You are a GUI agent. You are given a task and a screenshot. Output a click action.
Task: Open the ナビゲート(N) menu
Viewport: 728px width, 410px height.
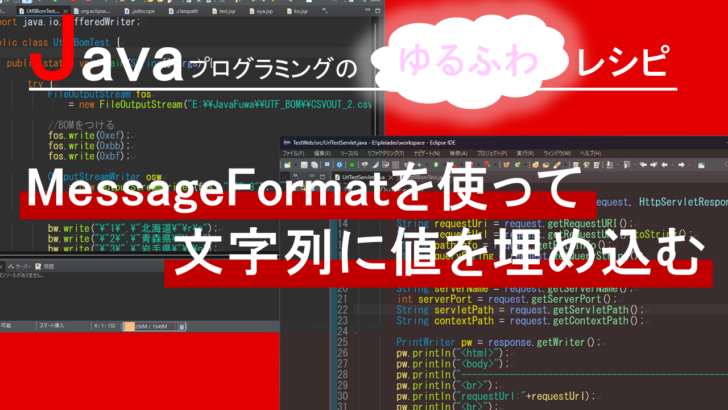427,153
